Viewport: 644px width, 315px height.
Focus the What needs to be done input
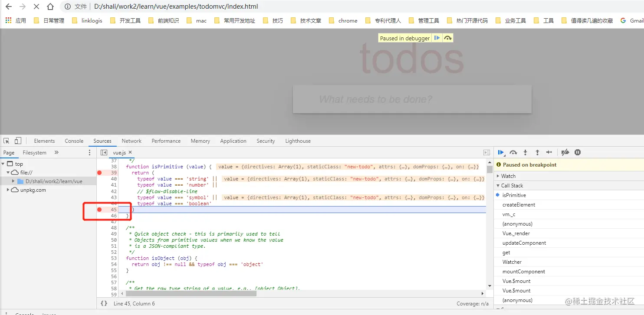pyautogui.click(x=412, y=99)
